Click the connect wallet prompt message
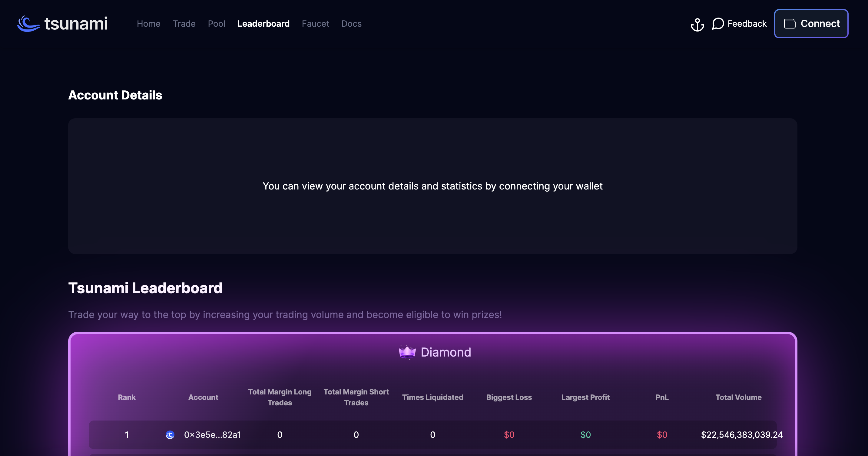Image resolution: width=868 pixels, height=456 pixels. point(433,186)
